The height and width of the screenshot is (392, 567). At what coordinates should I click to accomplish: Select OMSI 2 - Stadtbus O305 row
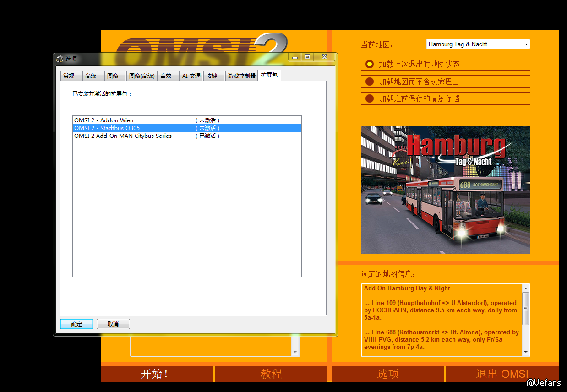pos(187,128)
